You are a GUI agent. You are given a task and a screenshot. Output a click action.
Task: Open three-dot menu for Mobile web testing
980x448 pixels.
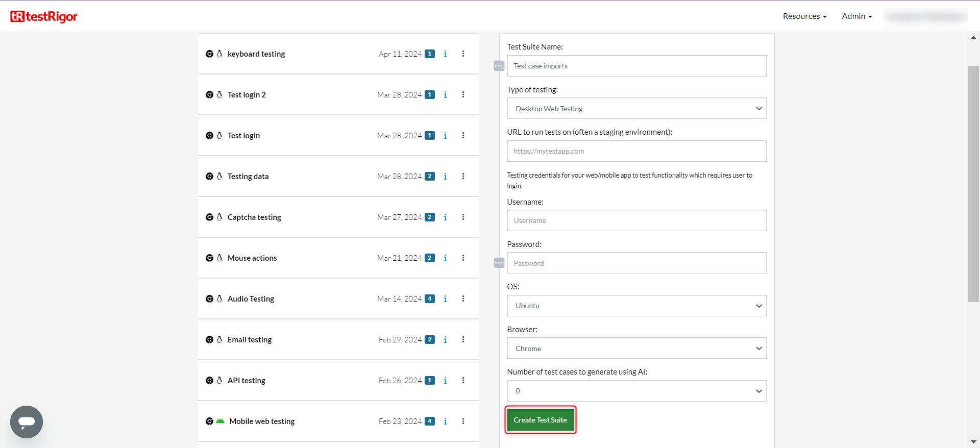pyautogui.click(x=463, y=421)
